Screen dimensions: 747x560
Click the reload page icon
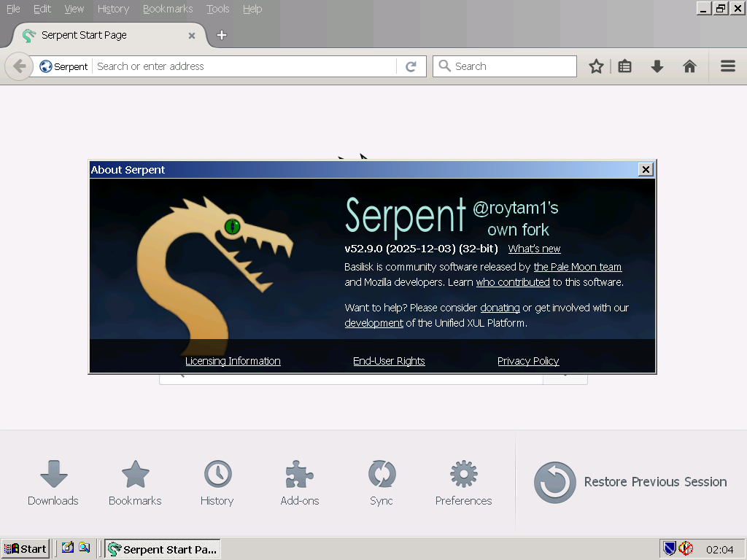click(x=411, y=66)
